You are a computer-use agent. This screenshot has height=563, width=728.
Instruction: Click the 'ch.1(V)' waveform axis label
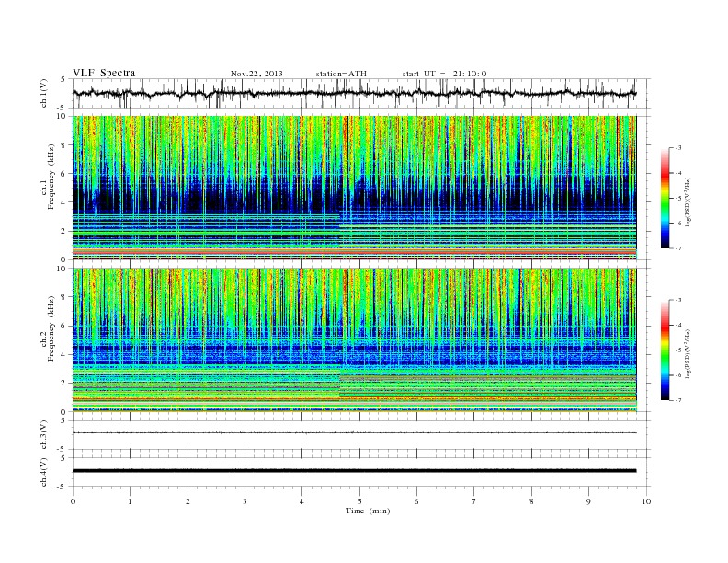(44, 93)
